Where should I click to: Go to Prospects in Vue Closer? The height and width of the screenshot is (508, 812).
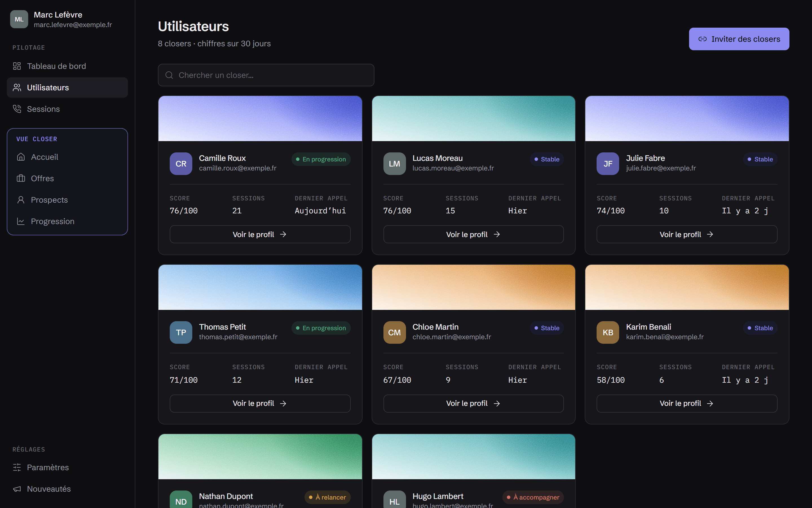[x=67, y=200]
